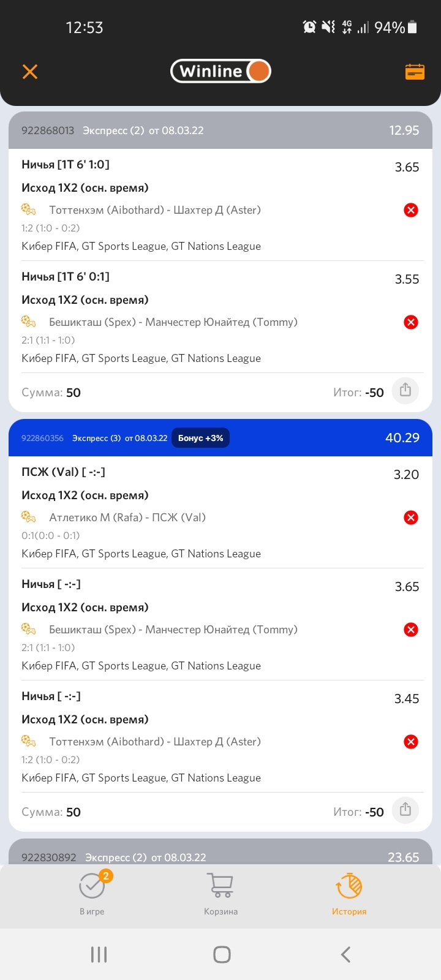Tap the Бонус +3% badge
The image size is (441, 980).
coord(201,438)
